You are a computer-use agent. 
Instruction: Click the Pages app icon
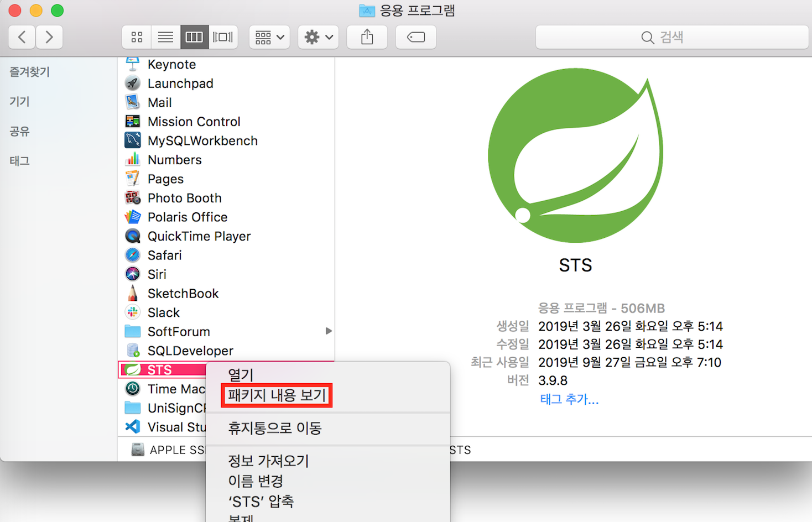coord(133,179)
